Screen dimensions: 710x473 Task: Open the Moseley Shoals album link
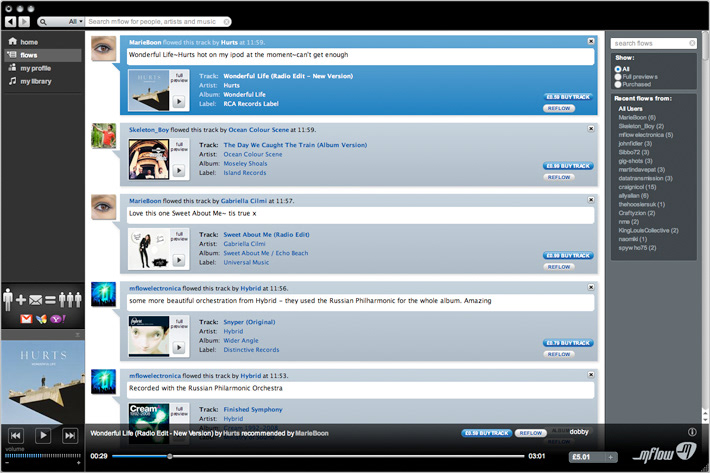click(x=251, y=164)
